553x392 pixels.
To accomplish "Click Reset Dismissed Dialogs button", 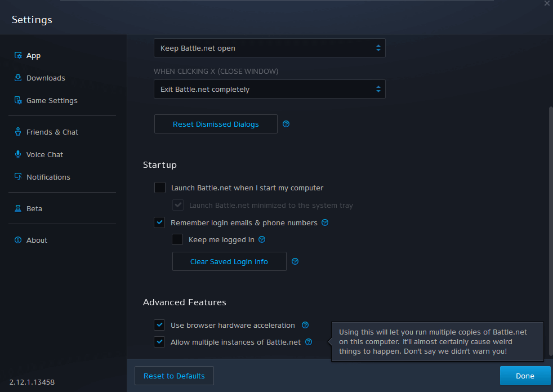I will pos(216,124).
